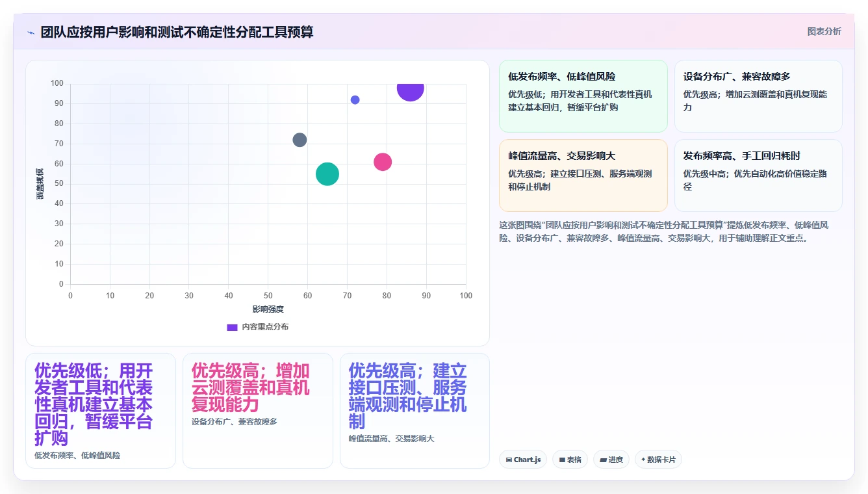Click y-axis tick value 100

click(x=57, y=83)
